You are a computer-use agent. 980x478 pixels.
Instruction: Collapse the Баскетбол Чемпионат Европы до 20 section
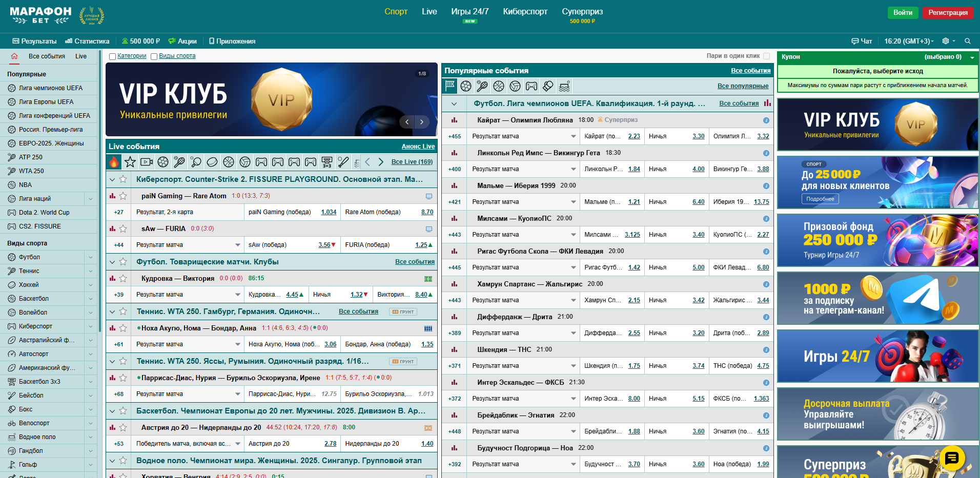pyautogui.click(x=112, y=411)
